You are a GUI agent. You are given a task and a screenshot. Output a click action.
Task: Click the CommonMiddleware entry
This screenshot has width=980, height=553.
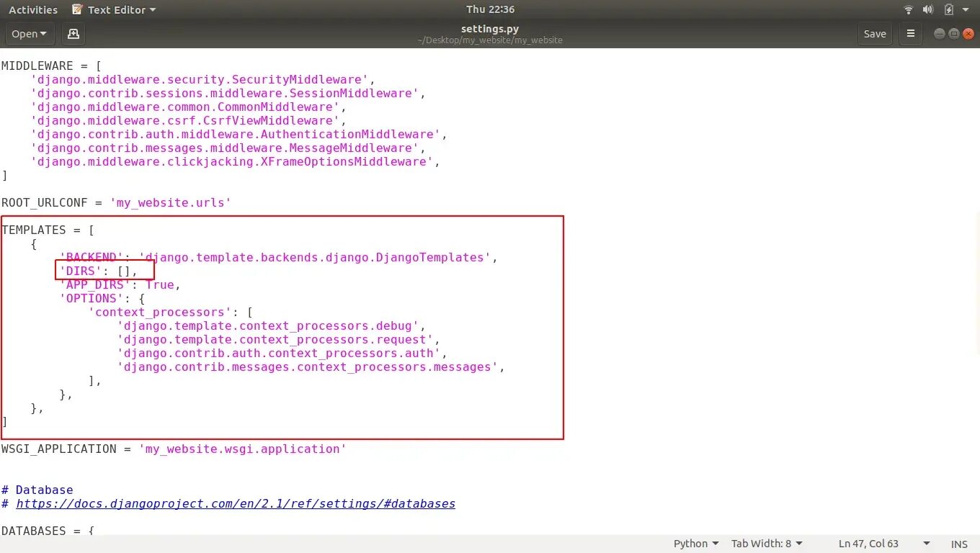pyautogui.click(x=188, y=107)
